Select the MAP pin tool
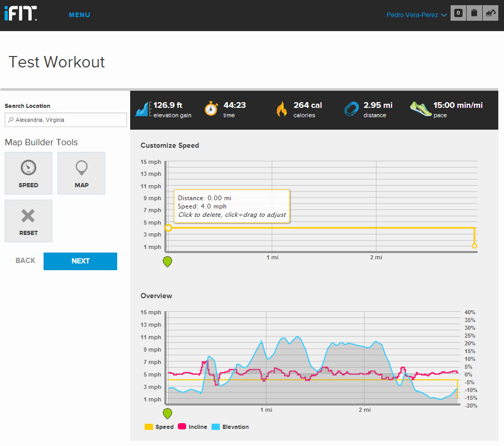The width and height of the screenshot is (504, 446). point(81,173)
